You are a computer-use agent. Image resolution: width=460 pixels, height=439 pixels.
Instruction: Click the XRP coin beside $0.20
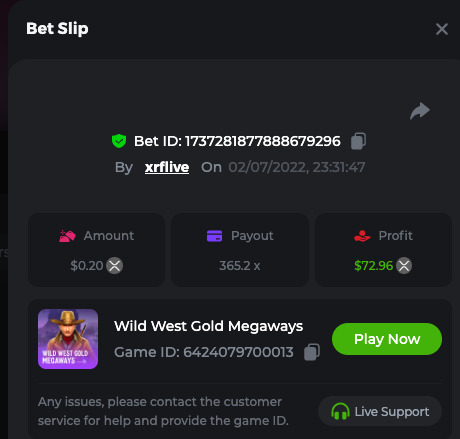[x=114, y=266]
